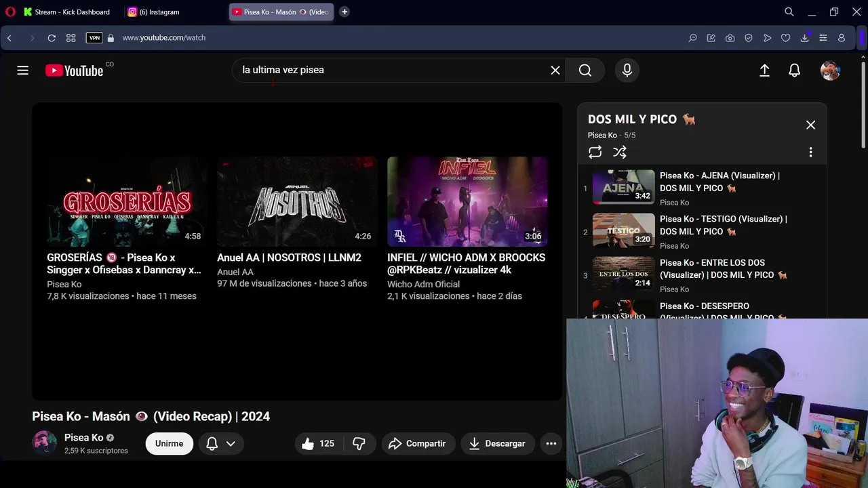Toggle Opera VPN badge

[94, 38]
